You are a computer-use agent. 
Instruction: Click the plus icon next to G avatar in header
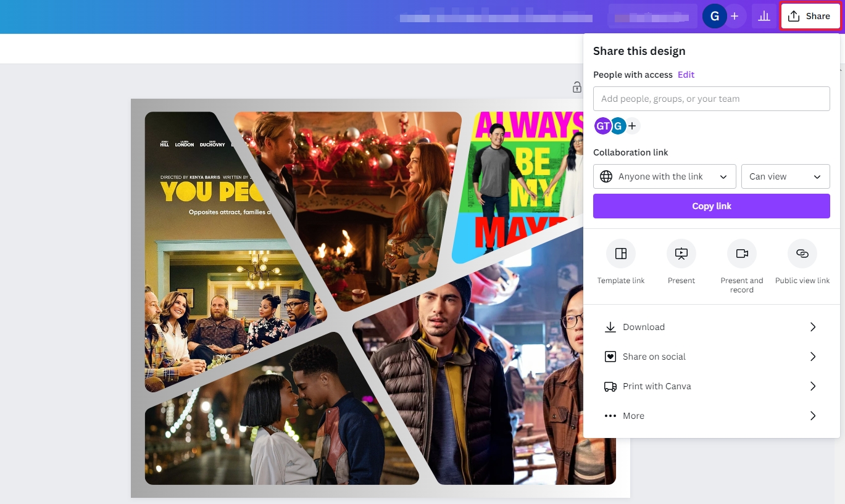pos(735,16)
